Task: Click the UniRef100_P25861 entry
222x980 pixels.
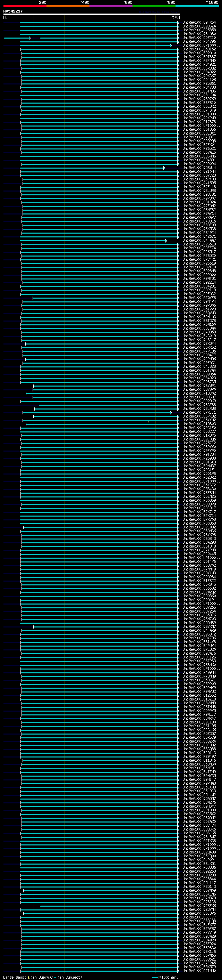Action: [x=199, y=83]
